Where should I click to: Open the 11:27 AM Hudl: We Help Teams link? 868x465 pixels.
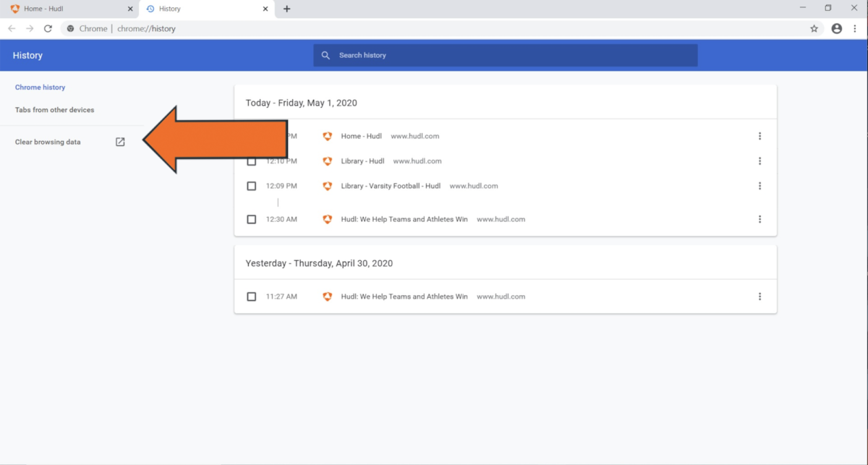(x=404, y=297)
